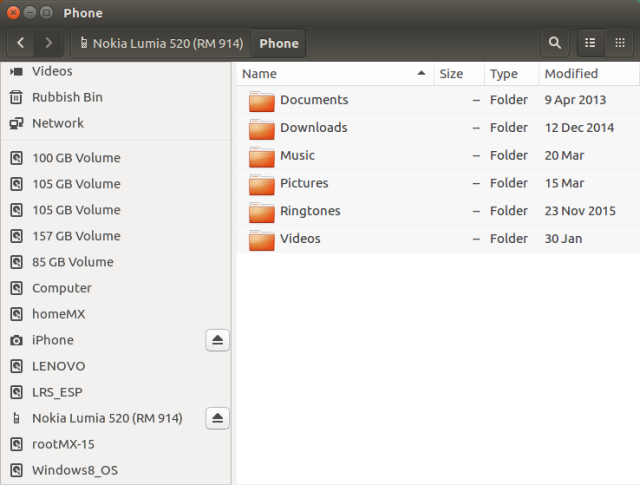
Task: Select the Downloads folder row
Action: (x=313, y=127)
